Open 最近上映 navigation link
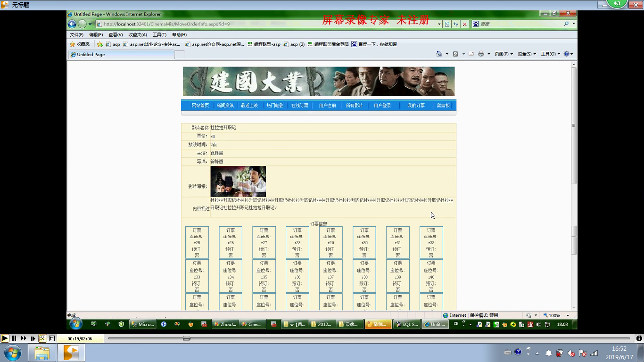The image size is (644, 362). point(249,106)
